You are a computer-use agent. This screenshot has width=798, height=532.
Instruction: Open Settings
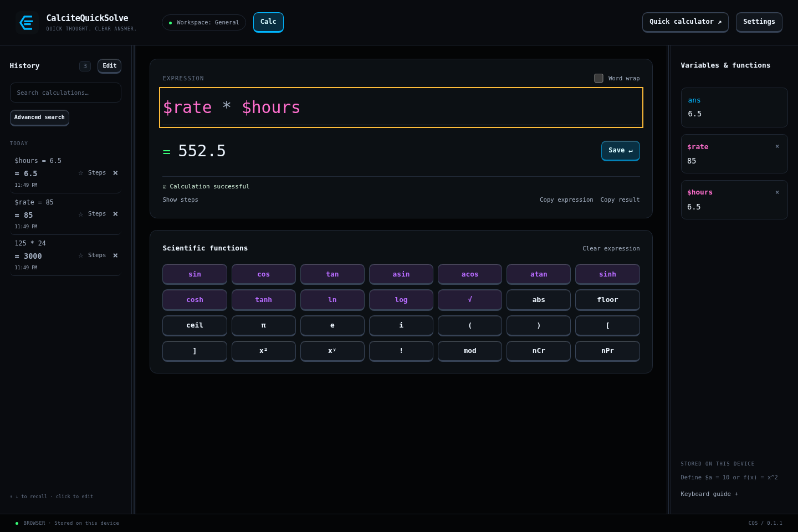tap(759, 22)
